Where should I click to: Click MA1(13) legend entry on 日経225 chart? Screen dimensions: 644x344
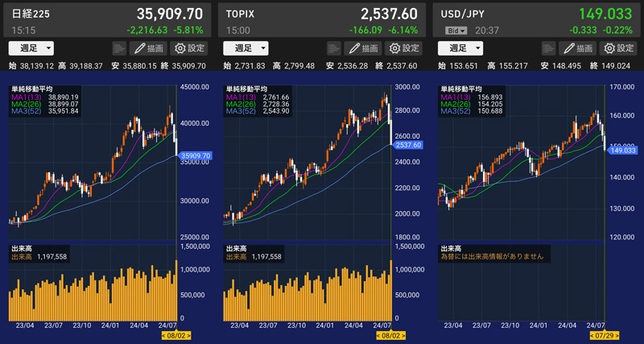coord(45,97)
